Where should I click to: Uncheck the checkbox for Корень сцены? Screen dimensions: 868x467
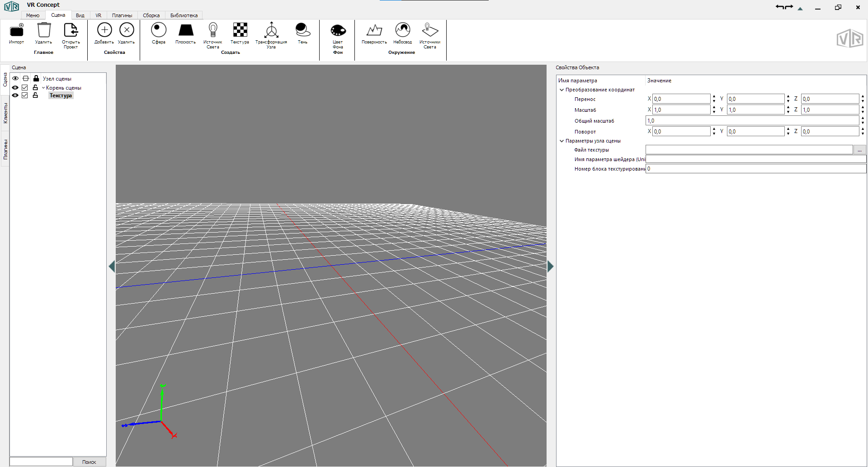tap(25, 87)
